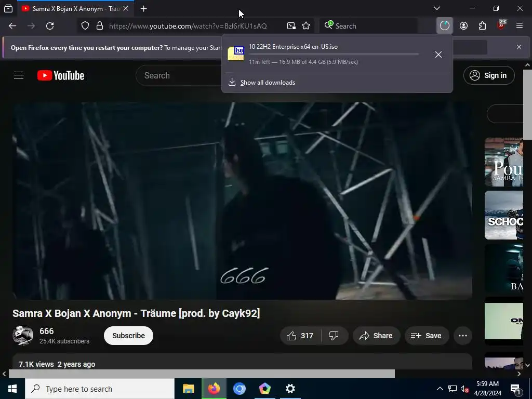Save video to playlist

[x=426, y=336]
